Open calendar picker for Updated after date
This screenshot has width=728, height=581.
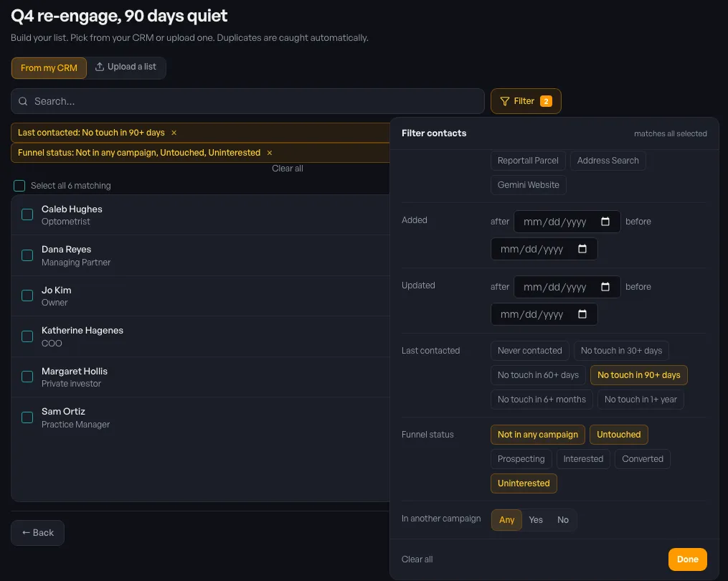pyautogui.click(x=605, y=287)
